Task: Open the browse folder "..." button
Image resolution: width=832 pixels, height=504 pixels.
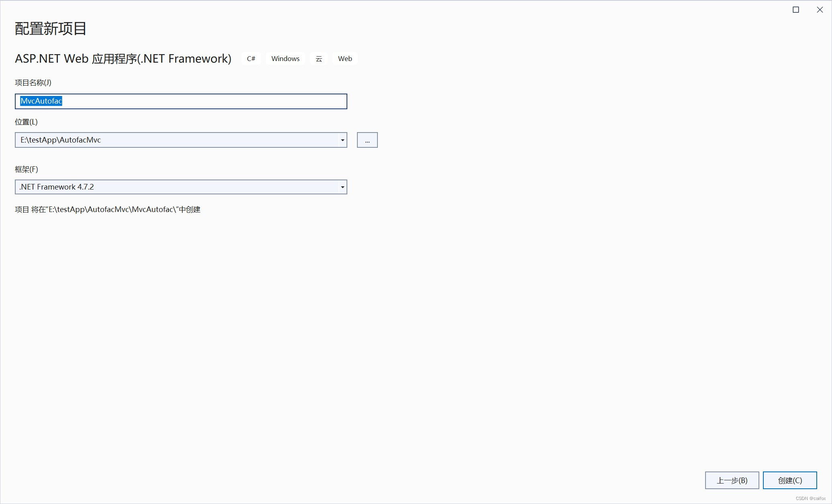Action: click(x=367, y=140)
